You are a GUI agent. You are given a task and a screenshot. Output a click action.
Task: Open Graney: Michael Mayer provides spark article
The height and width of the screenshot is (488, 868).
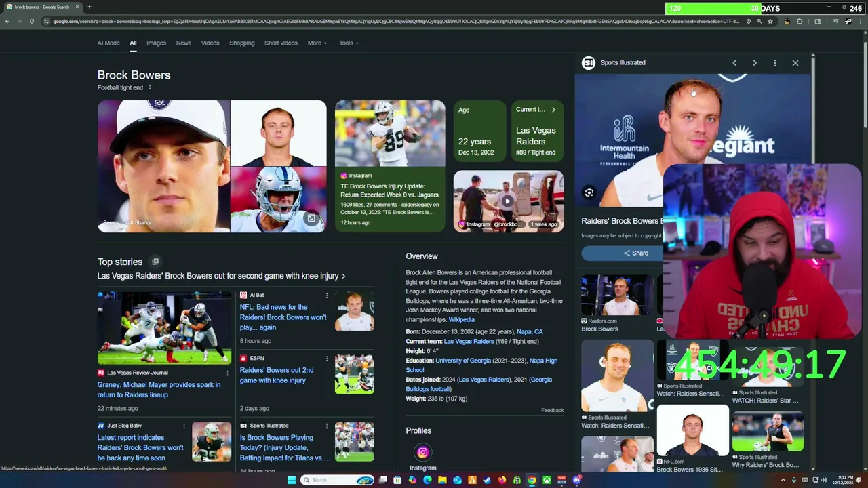[x=159, y=390]
